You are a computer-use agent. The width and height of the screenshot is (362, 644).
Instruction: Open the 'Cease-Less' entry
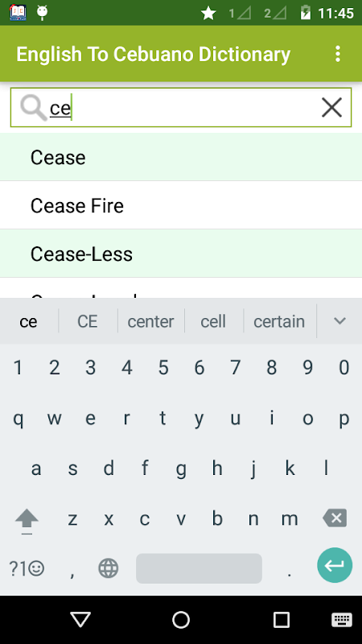click(181, 254)
